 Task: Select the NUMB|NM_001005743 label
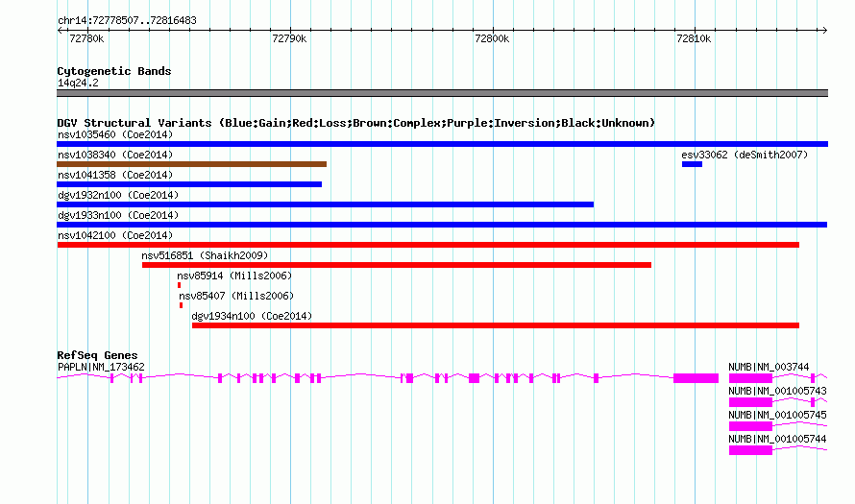coord(777,392)
